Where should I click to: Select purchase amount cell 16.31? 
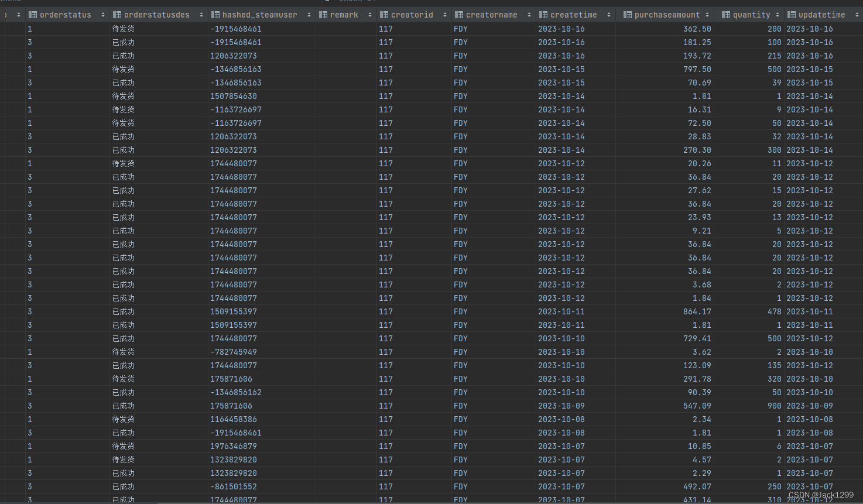coord(700,109)
